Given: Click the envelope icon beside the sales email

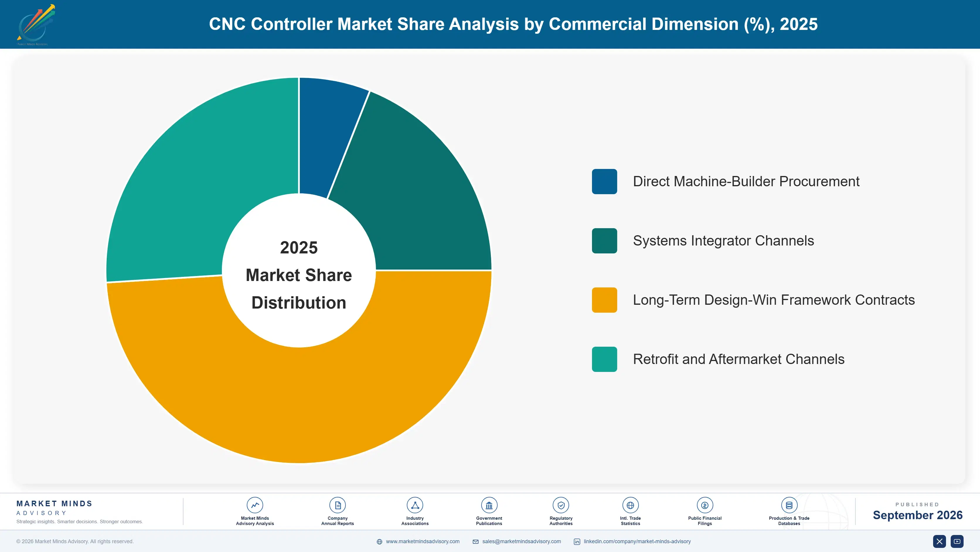Looking at the screenshot, I should tap(476, 542).
